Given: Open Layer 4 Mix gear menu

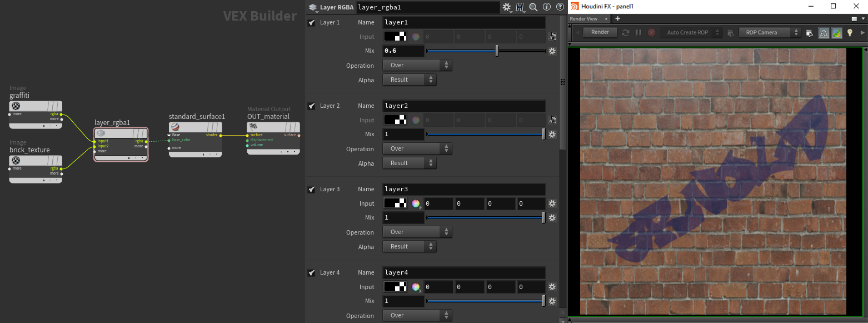Looking at the screenshot, I should [552, 301].
